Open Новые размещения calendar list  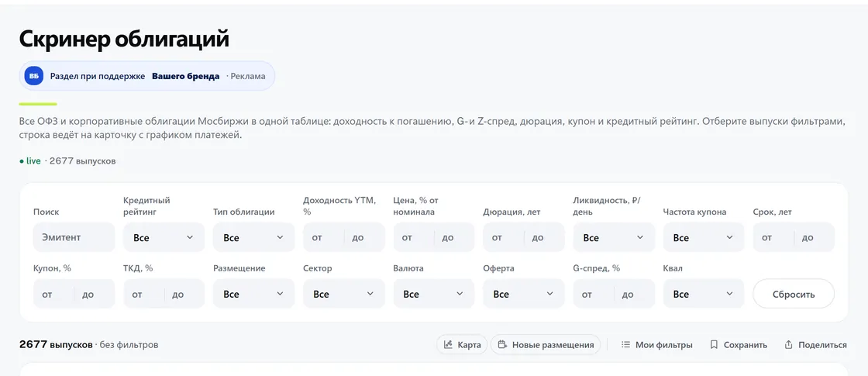point(546,344)
